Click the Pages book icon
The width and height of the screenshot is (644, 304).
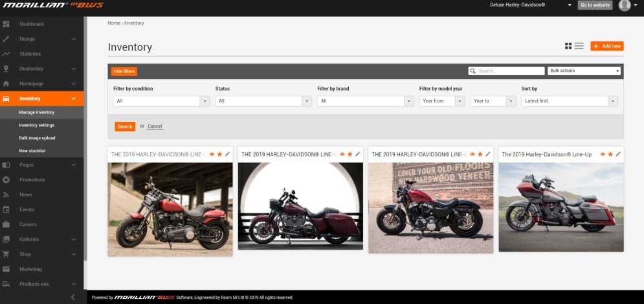pos(6,165)
